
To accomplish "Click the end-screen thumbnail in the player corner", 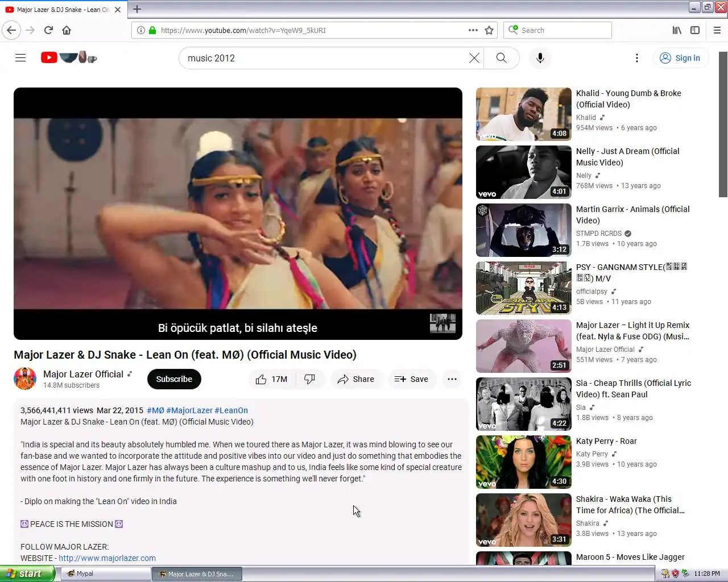I will click(442, 323).
